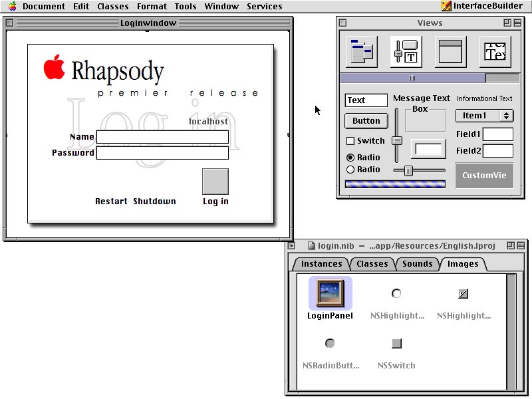
Task: Click the InterfaceBuilder application icon in the menu bar
Action: point(446,6)
